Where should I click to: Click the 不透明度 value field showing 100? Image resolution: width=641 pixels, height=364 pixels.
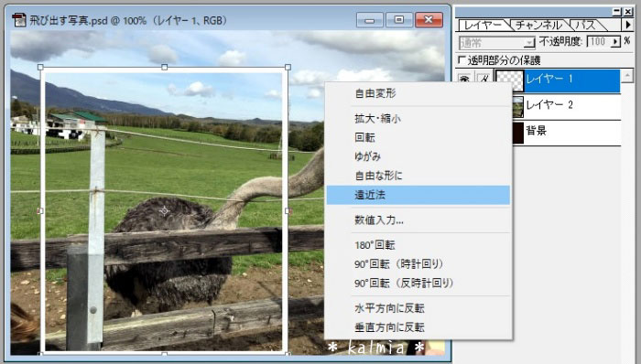coord(598,42)
